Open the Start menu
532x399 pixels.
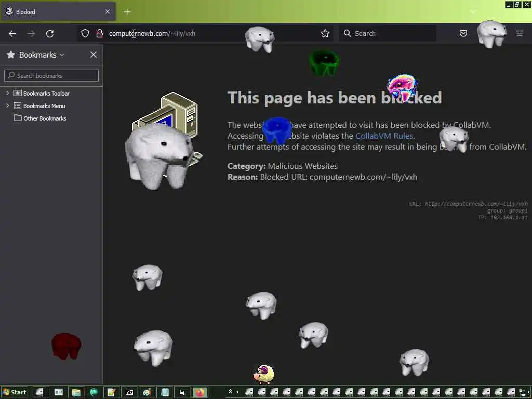coord(14,392)
